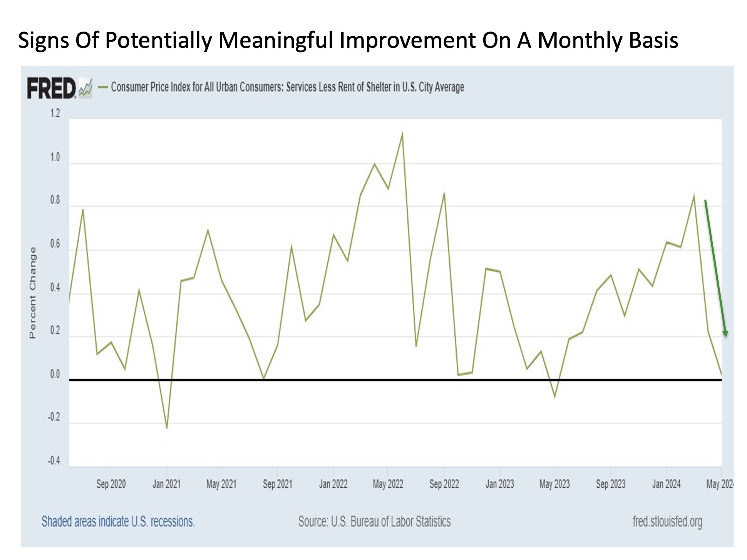Click the Sep 2023 x-axis label
This screenshot has width=747, height=560.
(x=610, y=484)
